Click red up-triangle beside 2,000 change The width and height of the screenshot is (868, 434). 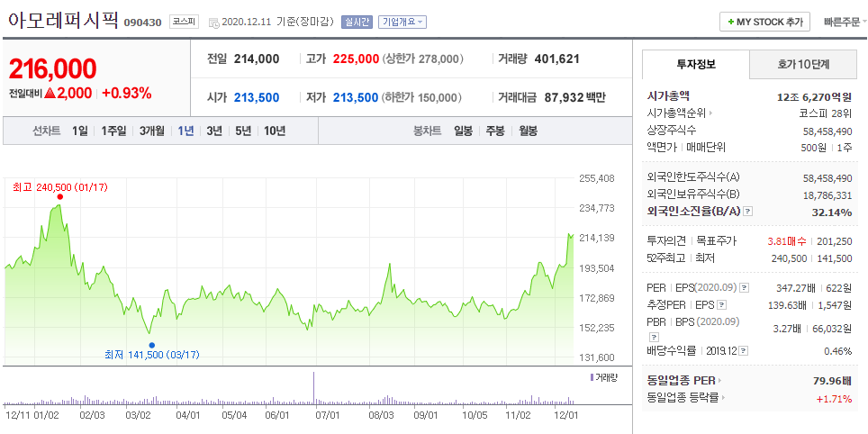pyautogui.click(x=50, y=94)
